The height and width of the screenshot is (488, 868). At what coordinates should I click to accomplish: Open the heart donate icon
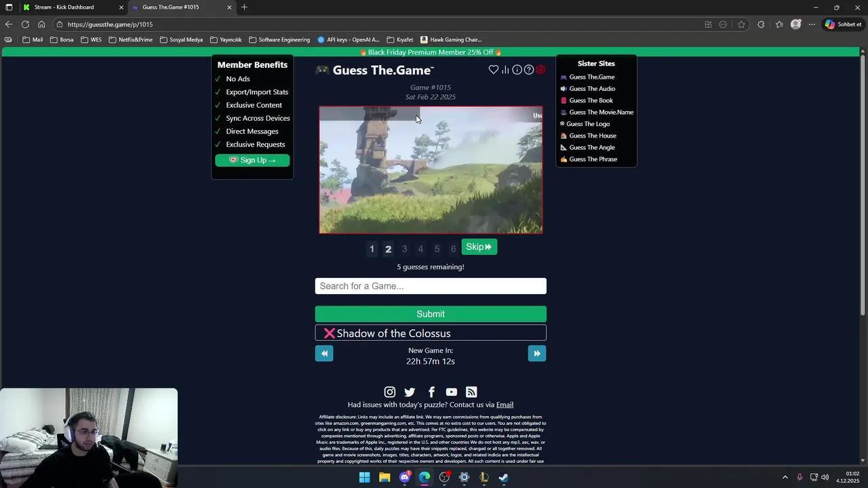[x=494, y=70]
